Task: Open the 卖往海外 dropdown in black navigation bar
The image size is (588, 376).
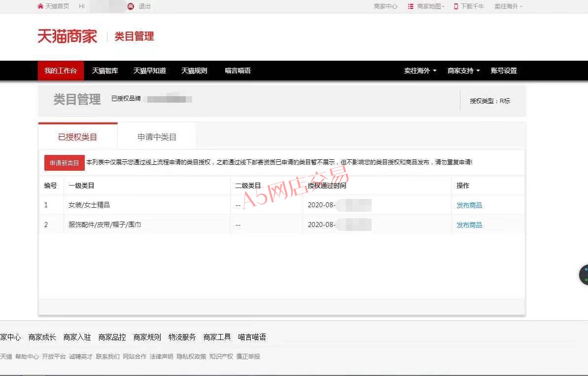Action: (420, 71)
